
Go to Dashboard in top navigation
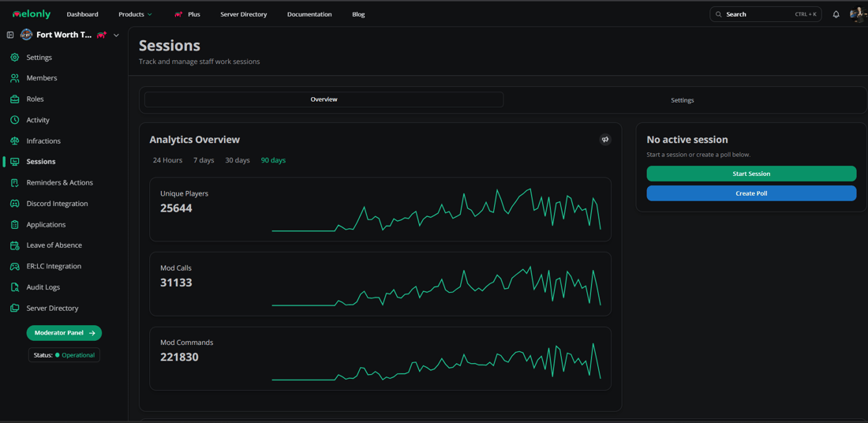click(x=83, y=14)
